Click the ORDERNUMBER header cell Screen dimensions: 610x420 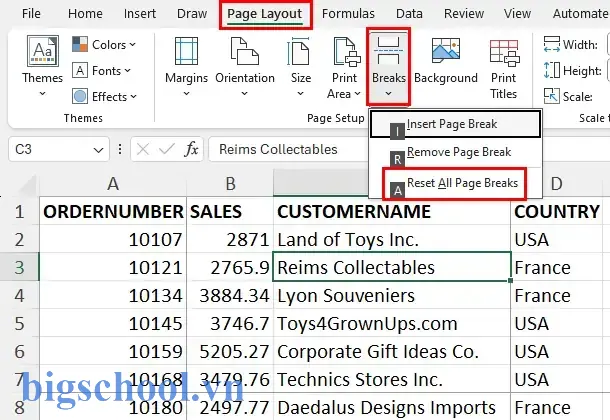pos(113,212)
